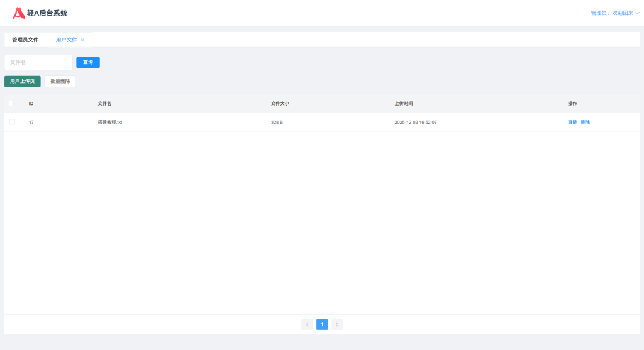644x350 pixels.
Task: Focus the 文件名 search input field
Action: coord(38,62)
